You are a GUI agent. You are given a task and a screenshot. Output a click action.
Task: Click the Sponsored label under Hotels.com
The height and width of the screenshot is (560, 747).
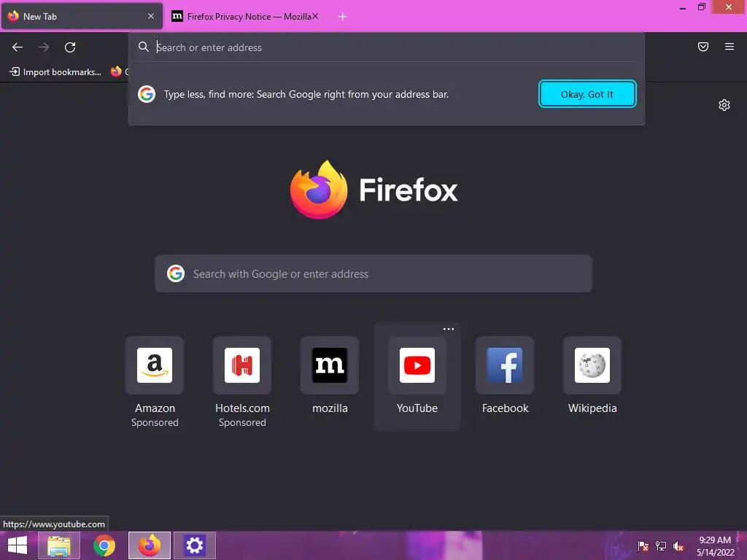coord(242,422)
